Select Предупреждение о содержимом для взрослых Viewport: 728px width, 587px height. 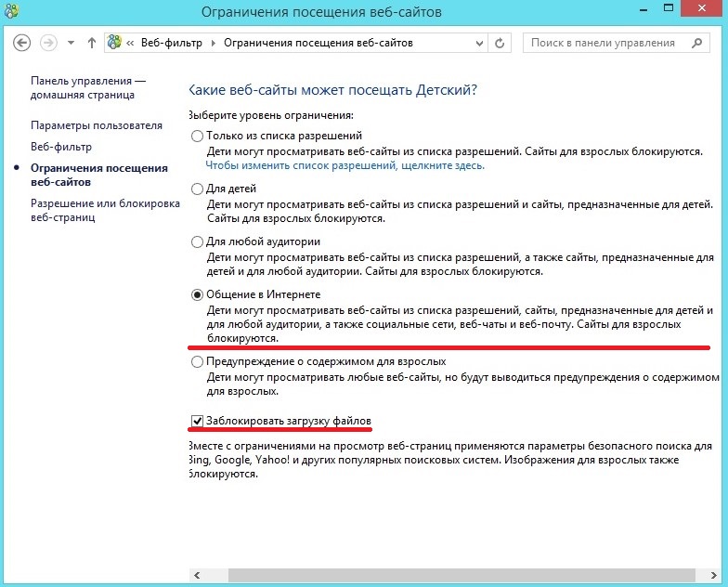click(x=197, y=361)
